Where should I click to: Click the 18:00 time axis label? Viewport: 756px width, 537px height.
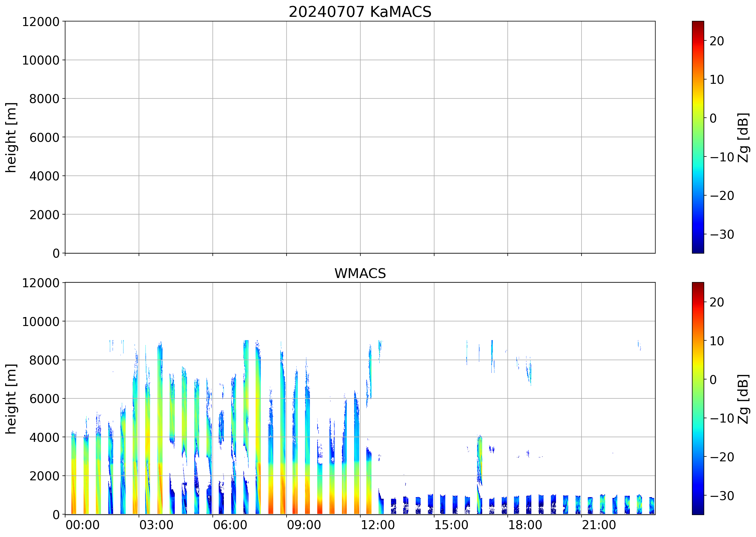525,525
